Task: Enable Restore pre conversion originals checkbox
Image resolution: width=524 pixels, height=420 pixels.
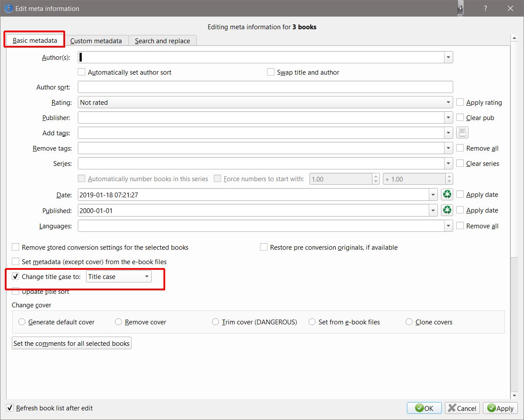Action: (x=264, y=247)
